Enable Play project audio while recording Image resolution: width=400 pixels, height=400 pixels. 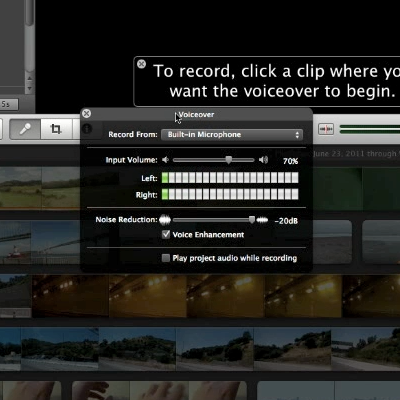click(x=166, y=258)
